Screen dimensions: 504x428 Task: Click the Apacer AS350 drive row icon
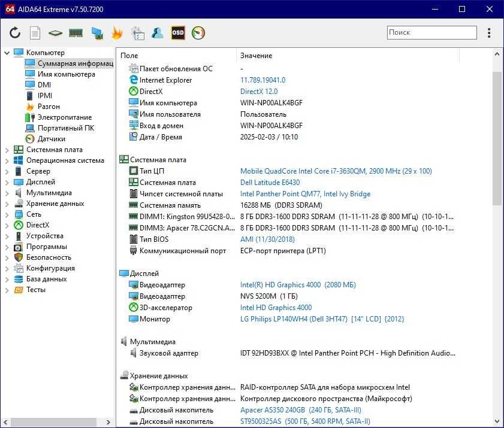pos(134,410)
